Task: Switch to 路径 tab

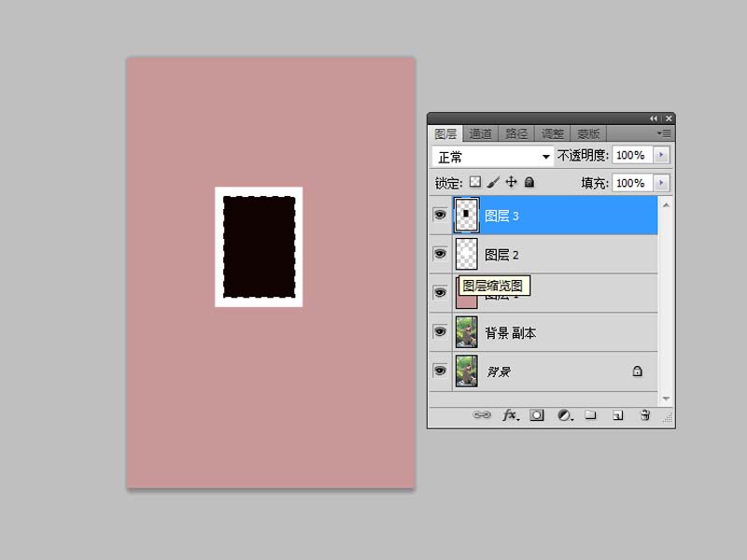Action: (516, 133)
